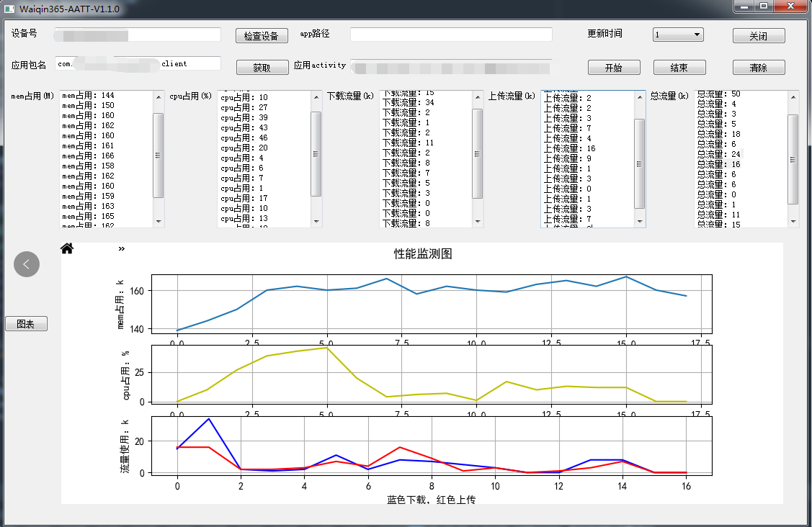Viewport: 812px width, 527px height.
Task: Click the 下载流量 list scroll-up arrow
Action: (x=477, y=96)
